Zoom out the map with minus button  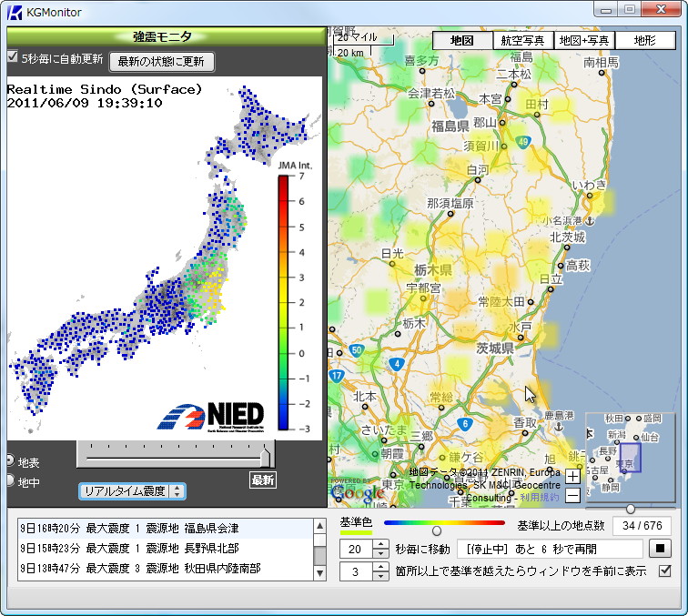572,496
